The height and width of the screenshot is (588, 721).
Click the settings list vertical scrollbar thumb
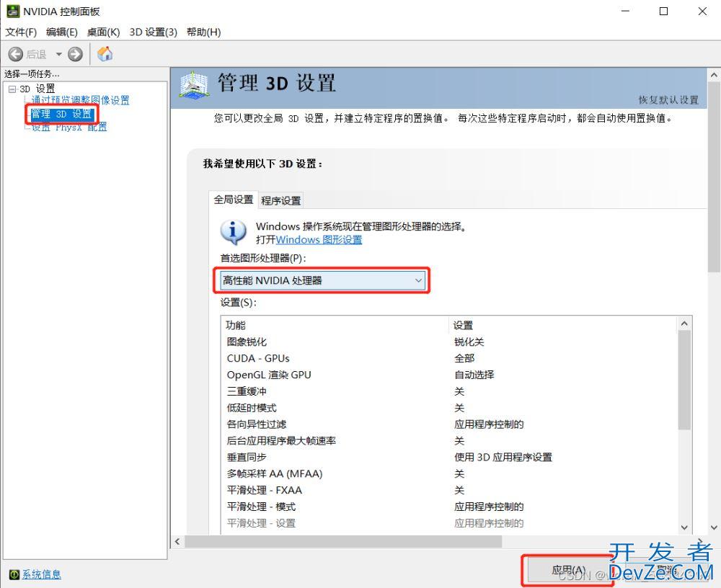[x=684, y=380]
